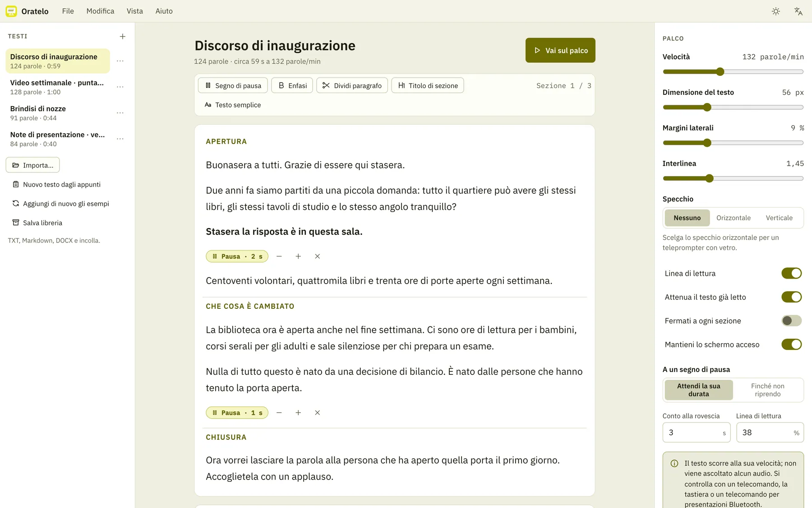
Task: Open the Modifica menu
Action: point(100,11)
